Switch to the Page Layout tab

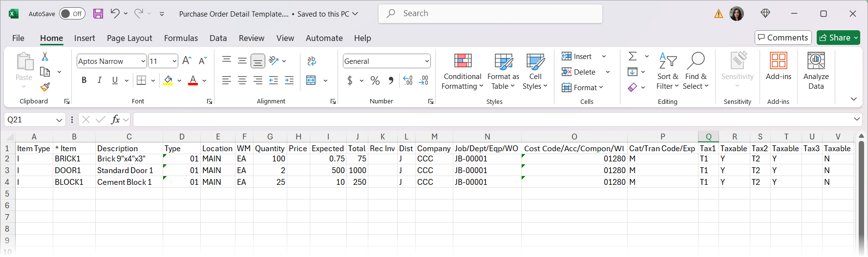129,38
